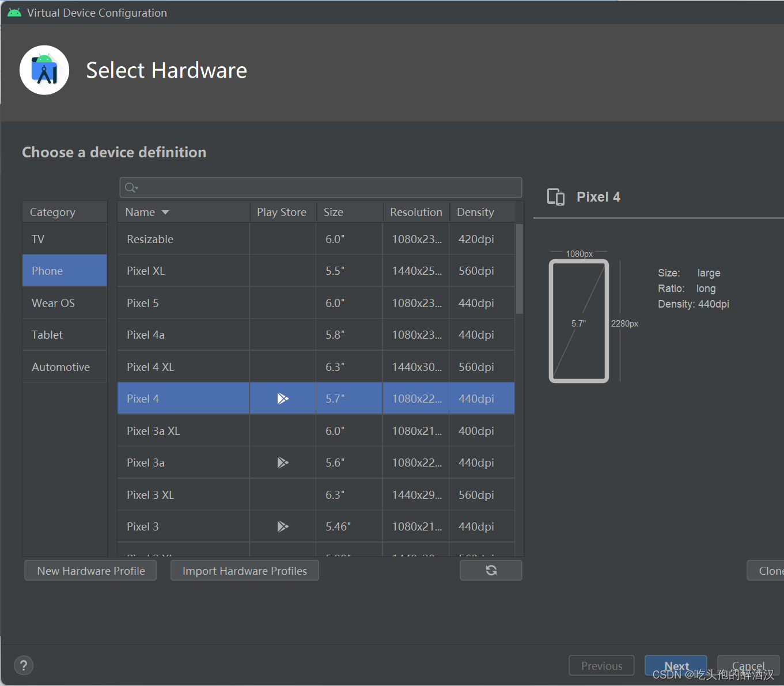Click the Resolution column header
The height and width of the screenshot is (686, 784).
[416, 212]
